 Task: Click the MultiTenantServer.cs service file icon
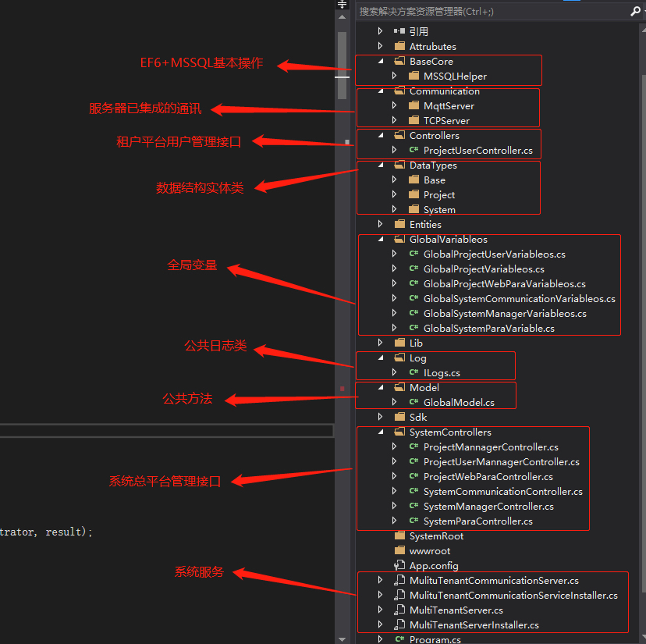(x=399, y=610)
